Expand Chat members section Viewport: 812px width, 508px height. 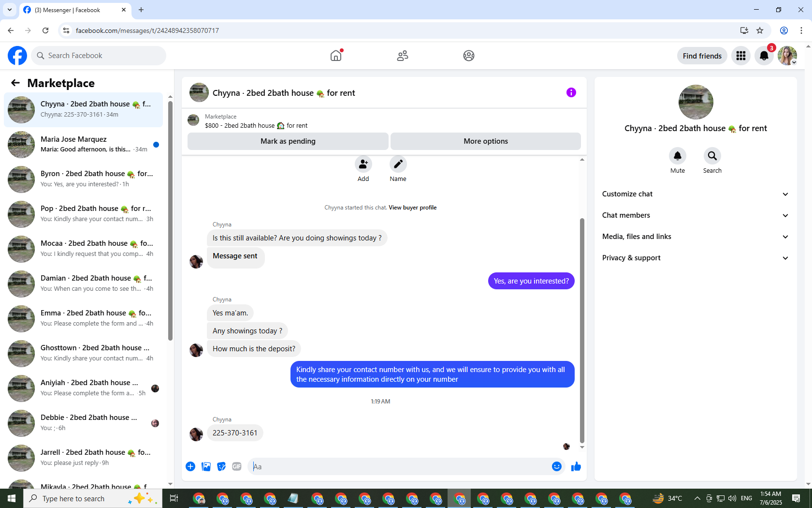pos(696,215)
